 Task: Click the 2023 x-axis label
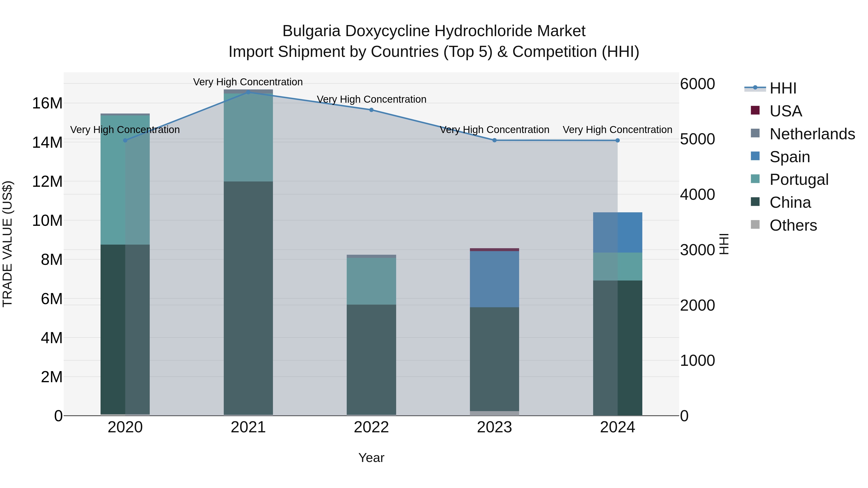495,427
